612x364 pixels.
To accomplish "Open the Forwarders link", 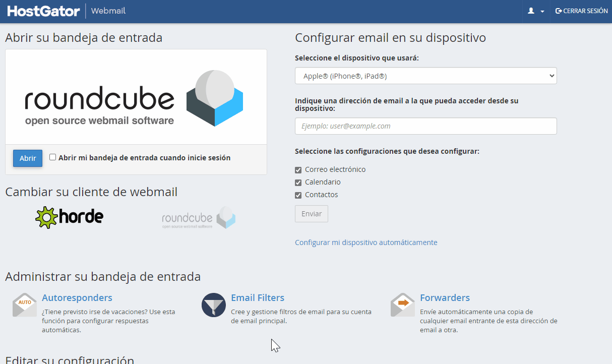I will 445,298.
